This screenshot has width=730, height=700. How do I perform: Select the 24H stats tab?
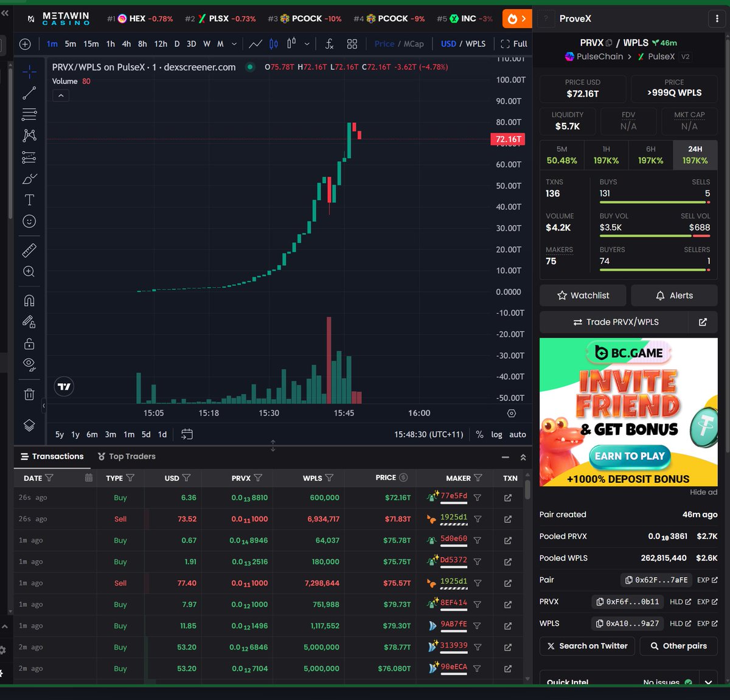(x=695, y=155)
